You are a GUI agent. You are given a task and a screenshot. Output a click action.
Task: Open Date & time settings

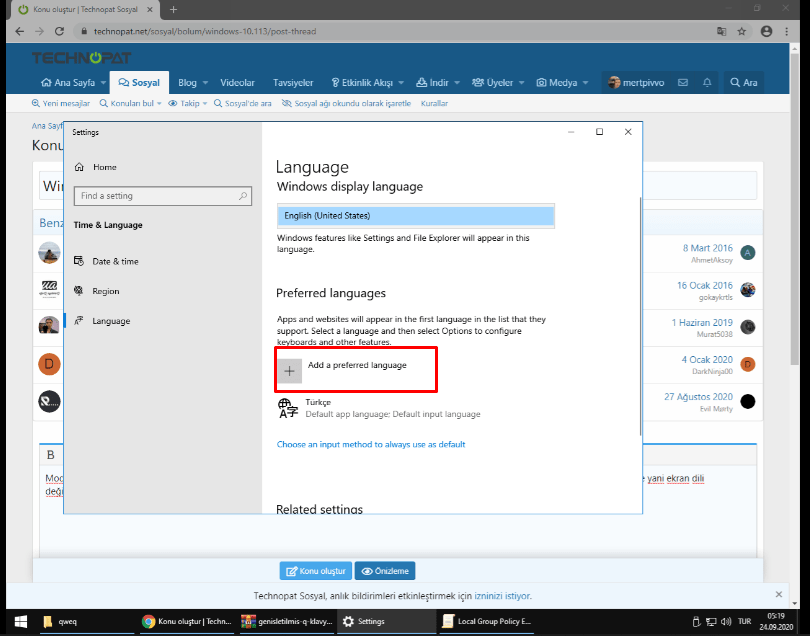[106, 261]
